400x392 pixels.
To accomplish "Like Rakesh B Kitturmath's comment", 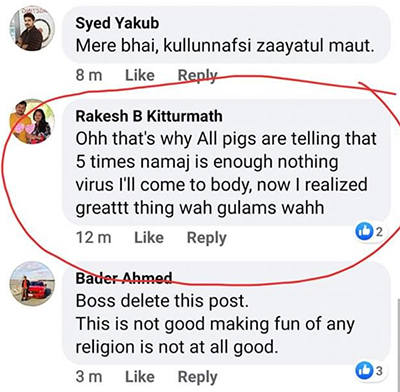I will 149,238.
